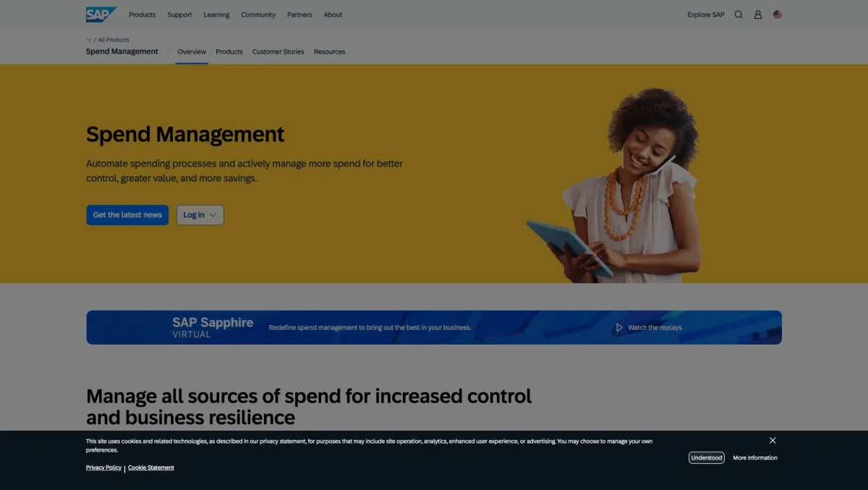Open the Learning menu

(x=216, y=14)
